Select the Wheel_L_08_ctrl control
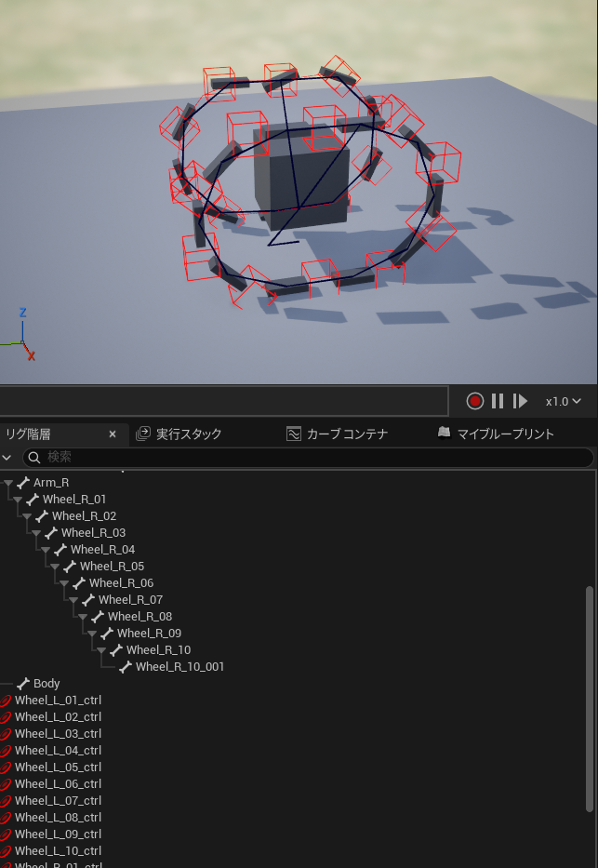The width and height of the screenshot is (598, 868). [58, 817]
